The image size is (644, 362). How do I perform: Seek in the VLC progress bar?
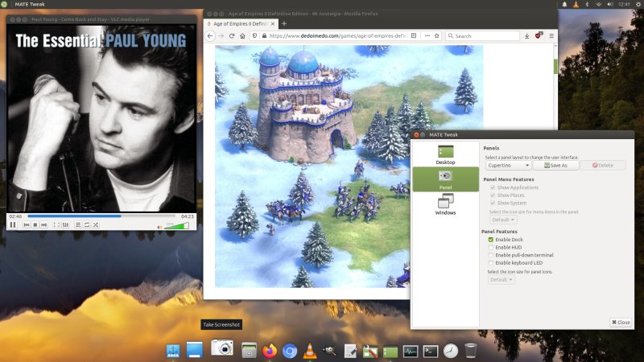coord(101,216)
